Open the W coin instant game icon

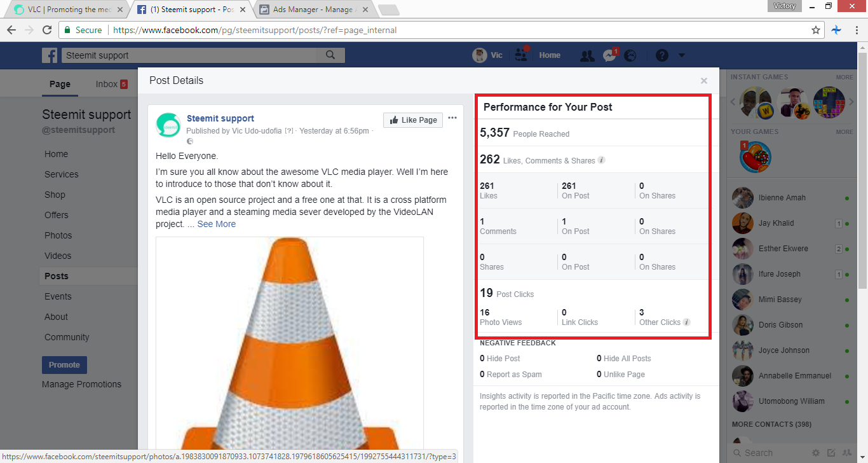click(x=756, y=103)
